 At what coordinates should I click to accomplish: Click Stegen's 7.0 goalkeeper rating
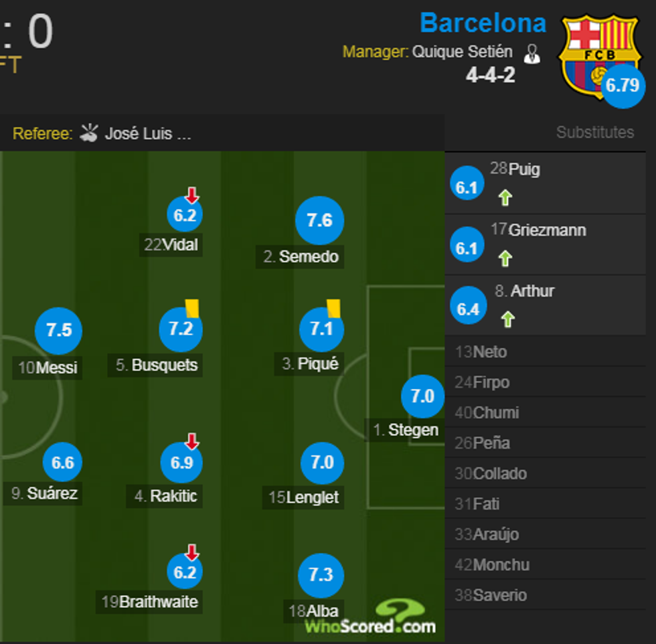pyautogui.click(x=422, y=396)
